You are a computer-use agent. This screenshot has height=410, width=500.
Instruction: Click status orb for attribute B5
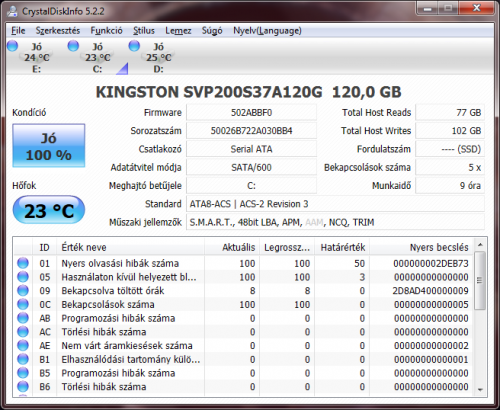click(x=23, y=373)
